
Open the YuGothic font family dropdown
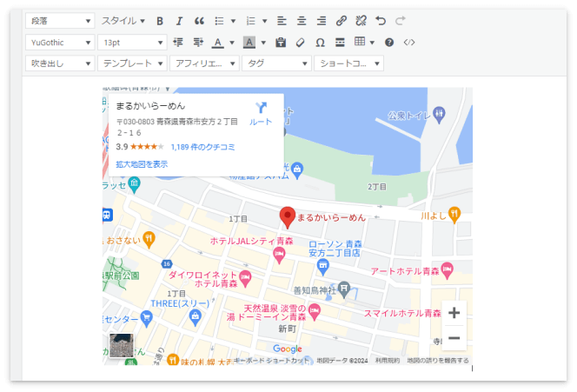[x=60, y=43]
